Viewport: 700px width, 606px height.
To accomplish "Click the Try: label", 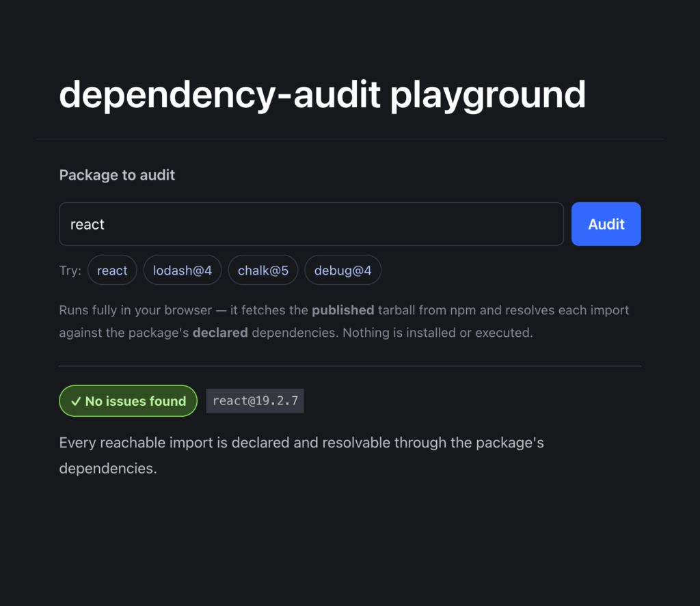I will [x=70, y=271].
